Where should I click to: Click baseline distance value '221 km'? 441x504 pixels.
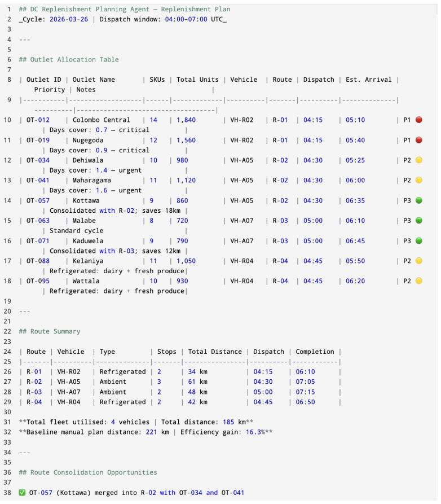157,432
